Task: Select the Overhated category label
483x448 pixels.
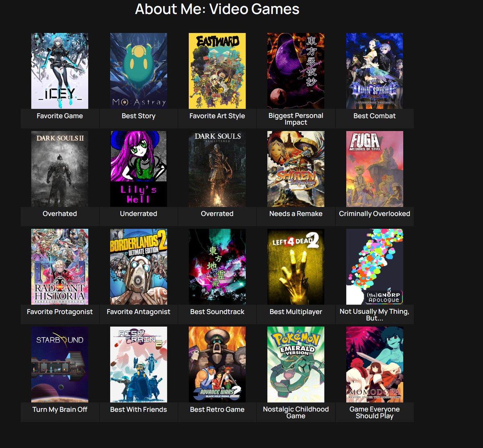Action: click(60, 214)
